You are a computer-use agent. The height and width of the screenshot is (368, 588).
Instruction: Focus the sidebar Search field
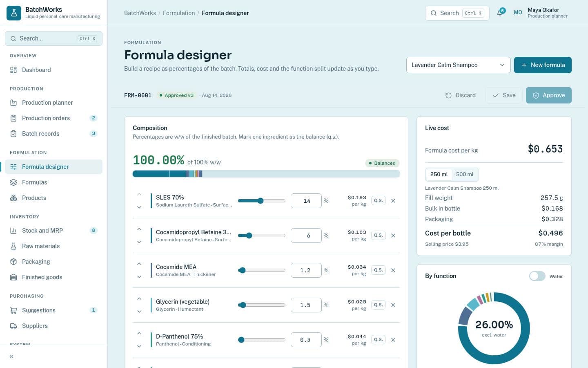pos(53,38)
